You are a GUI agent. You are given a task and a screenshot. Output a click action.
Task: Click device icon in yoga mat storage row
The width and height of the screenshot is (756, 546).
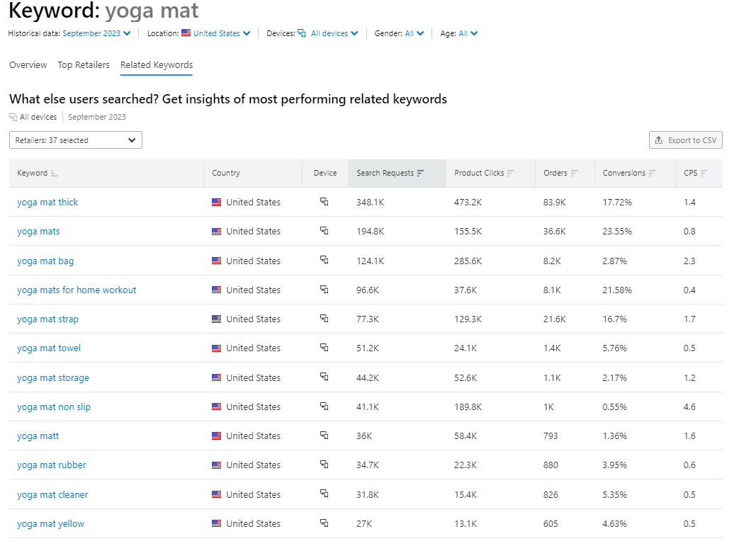pyautogui.click(x=325, y=377)
